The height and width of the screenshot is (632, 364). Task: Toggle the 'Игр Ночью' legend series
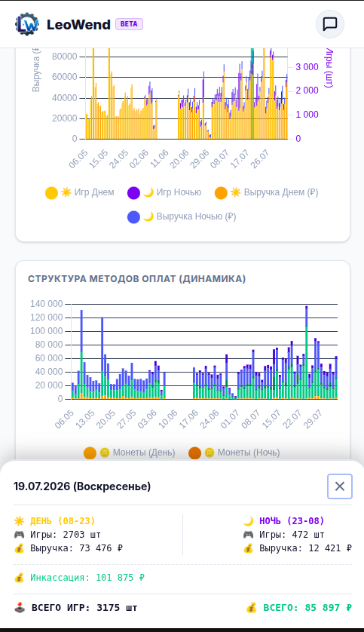pyautogui.click(x=164, y=192)
